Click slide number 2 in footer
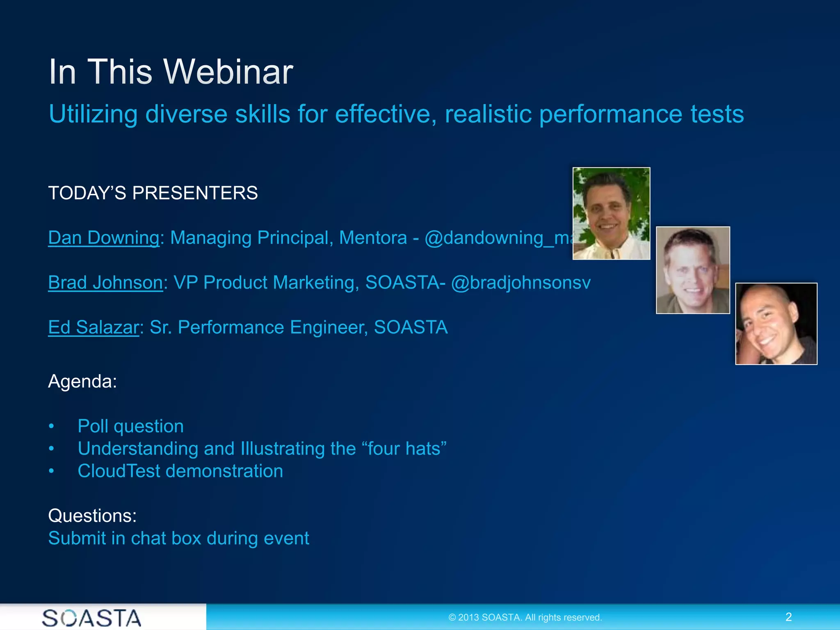Image resolution: width=840 pixels, height=630 pixels. pyautogui.click(x=788, y=617)
